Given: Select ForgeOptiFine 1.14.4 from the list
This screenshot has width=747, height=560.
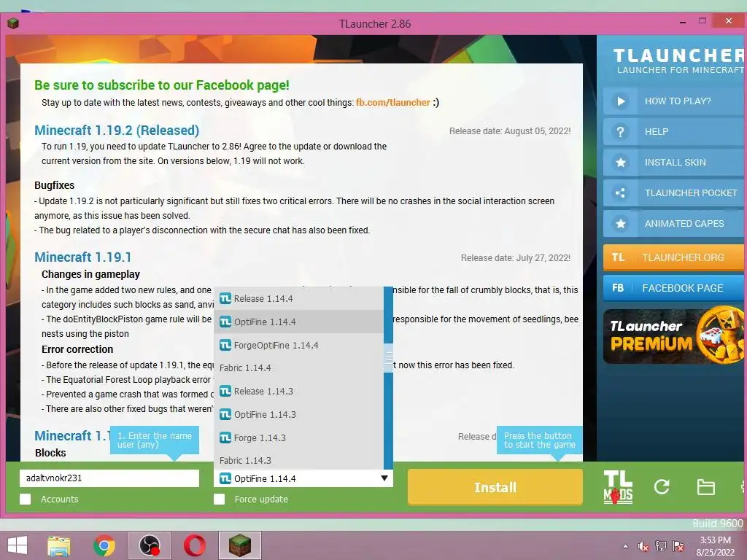Looking at the screenshot, I should (298, 345).
